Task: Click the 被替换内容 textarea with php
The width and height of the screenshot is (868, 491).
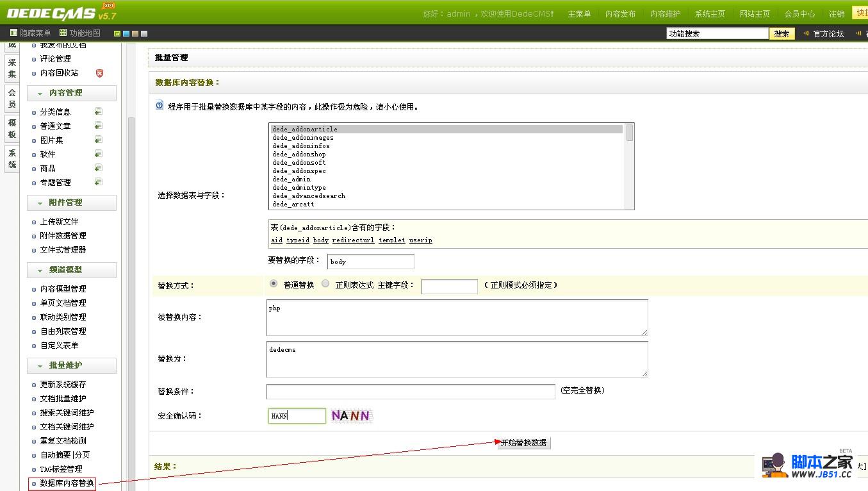Action: (457, 317)
